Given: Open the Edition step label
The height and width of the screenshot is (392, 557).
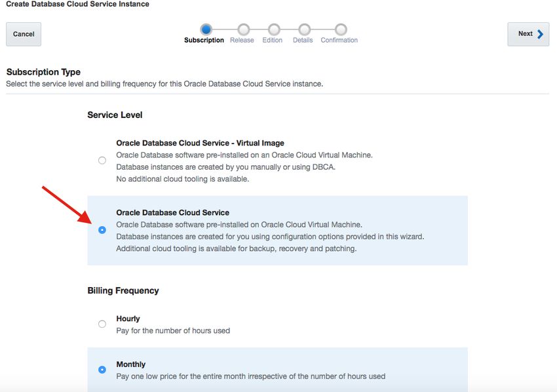Looking at the screenshot, I should pyautogui.click(x=273, y=40).
